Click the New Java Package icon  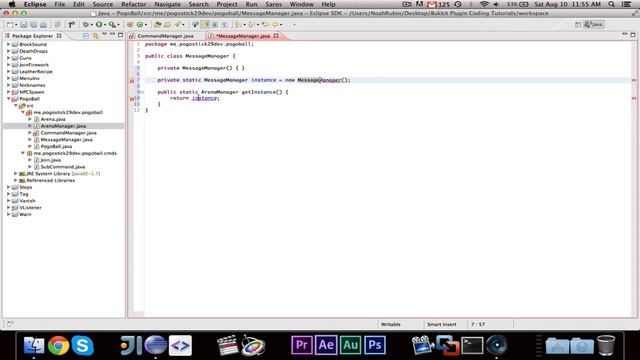130,25
